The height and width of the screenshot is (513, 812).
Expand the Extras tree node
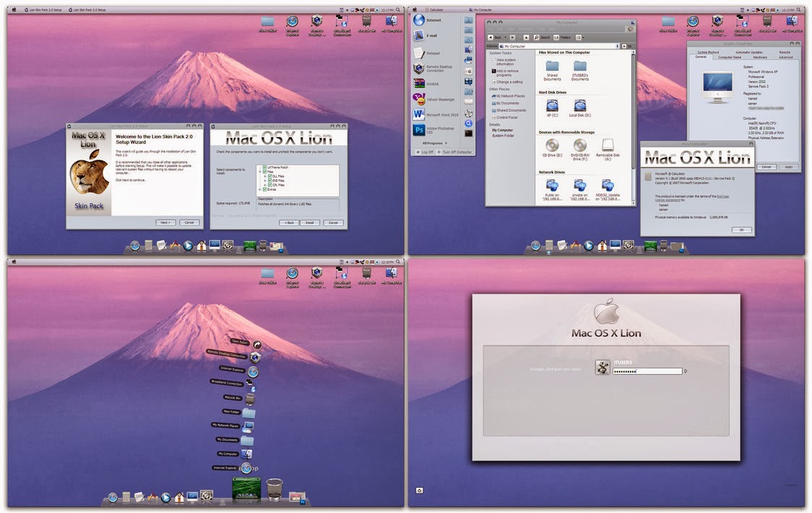click(x=260, y=189)
